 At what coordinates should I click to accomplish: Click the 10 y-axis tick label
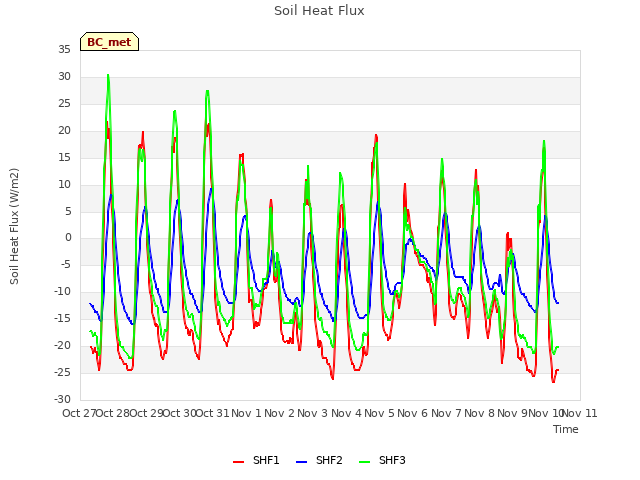(x=64, y=184)
